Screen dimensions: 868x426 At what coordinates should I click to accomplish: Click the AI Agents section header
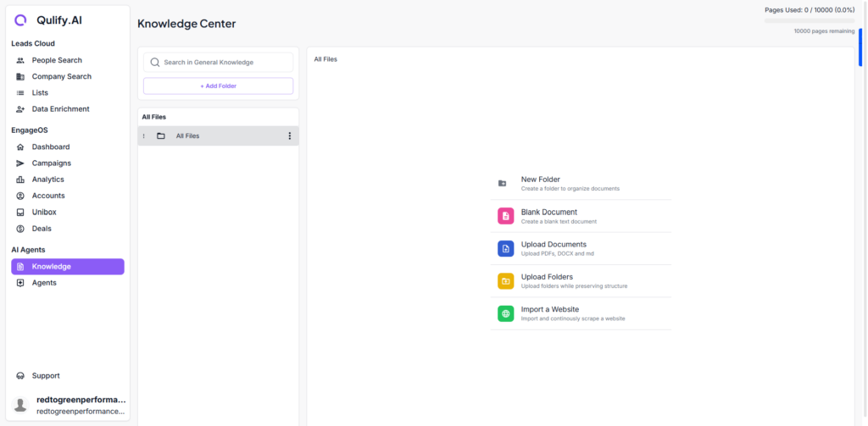pyautogui.click(x=28, y=250)
